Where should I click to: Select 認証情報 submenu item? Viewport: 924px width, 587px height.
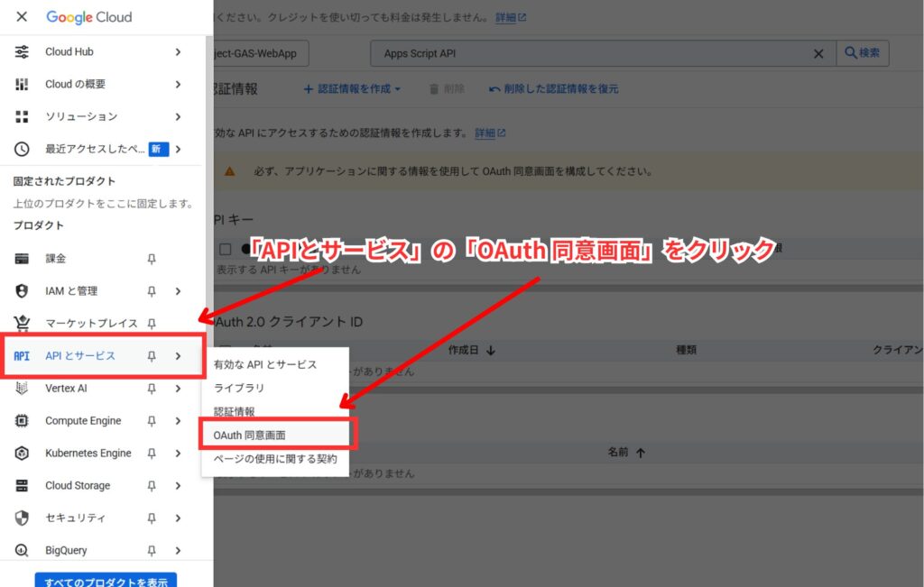point(274,411)
